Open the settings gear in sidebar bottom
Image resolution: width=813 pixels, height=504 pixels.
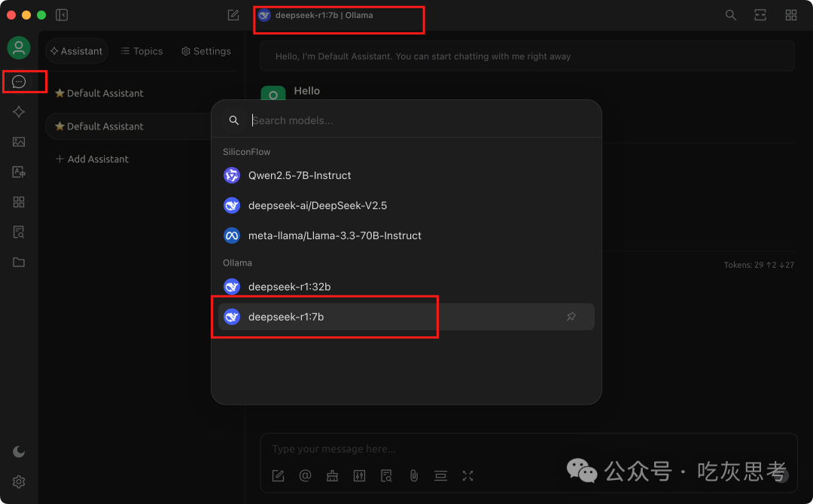(19, 481)
